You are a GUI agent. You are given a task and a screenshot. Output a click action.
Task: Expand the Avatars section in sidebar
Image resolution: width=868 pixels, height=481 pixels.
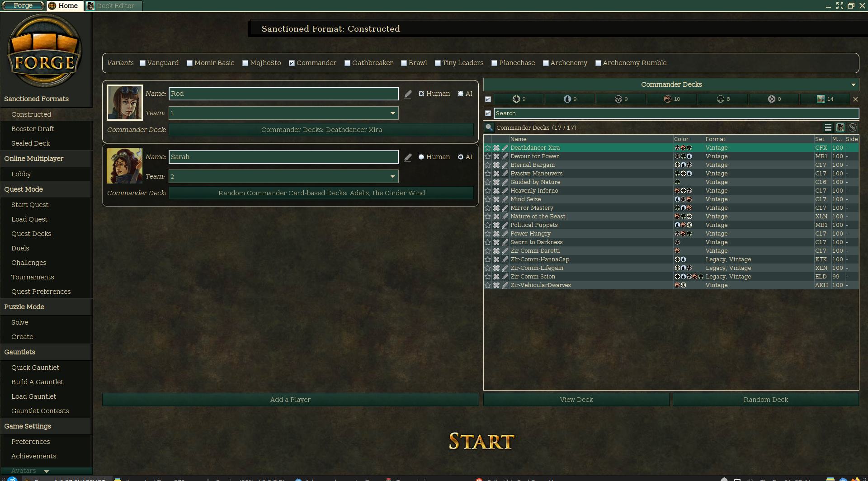pyautogui.click(x=46, y=471)
